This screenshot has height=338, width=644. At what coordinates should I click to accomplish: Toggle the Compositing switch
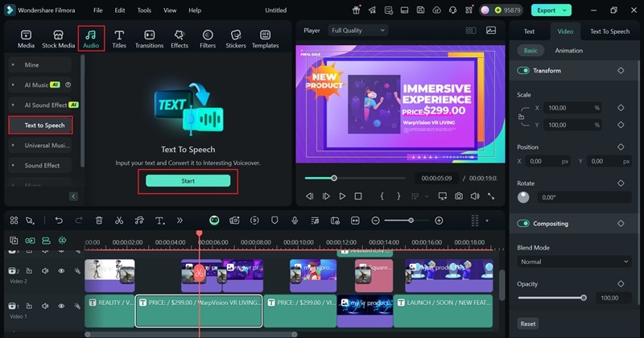(x=522, y=224)
